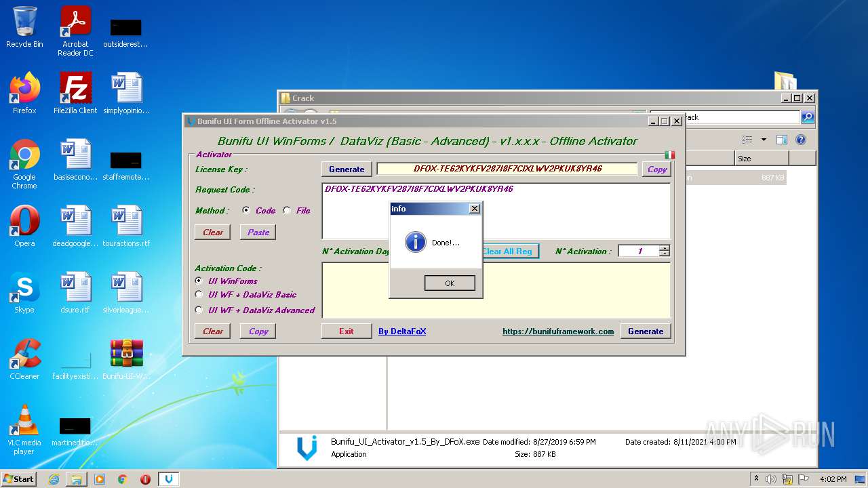
Task: Click the activator window title icon
Action: pos(191,121)
